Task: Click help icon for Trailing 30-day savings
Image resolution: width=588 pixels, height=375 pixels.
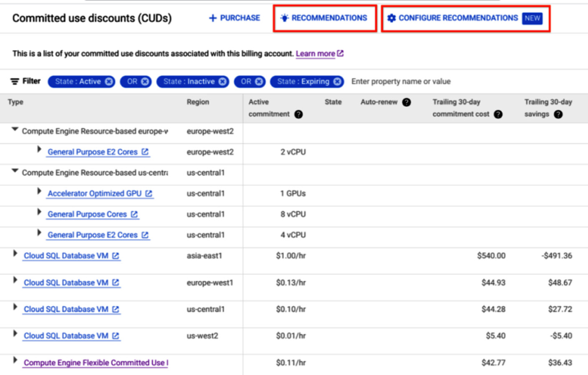Action: click(x=558, y=114)
